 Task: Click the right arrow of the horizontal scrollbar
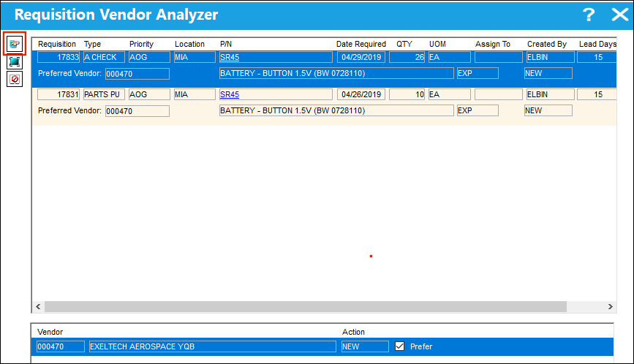pyautogui.click(x=610, y=307)
